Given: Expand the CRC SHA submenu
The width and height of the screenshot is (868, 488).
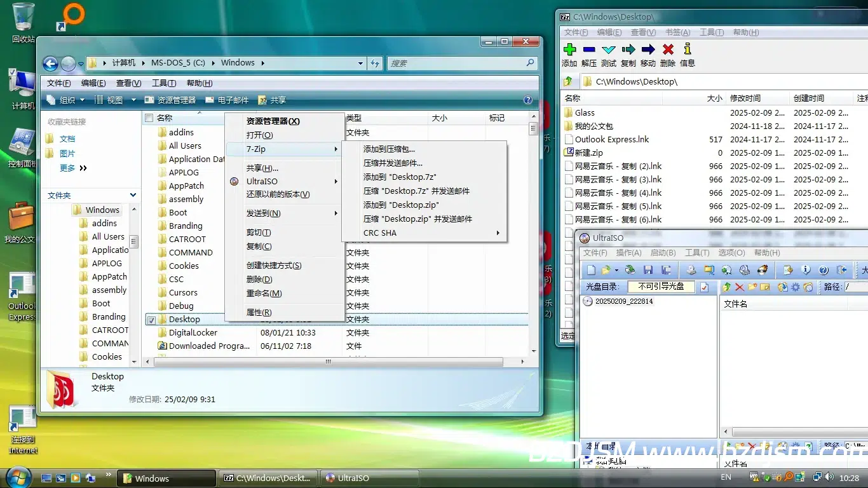Looking at the screenshot, I should 423,233.
